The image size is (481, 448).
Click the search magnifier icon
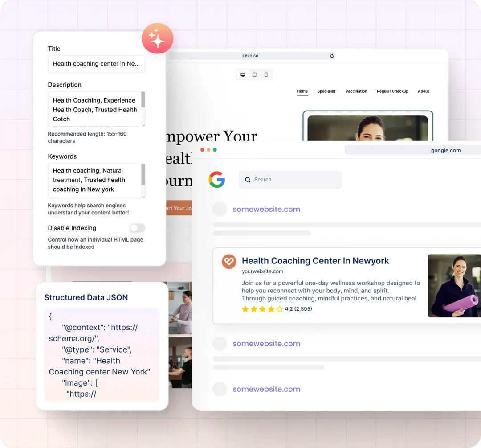248,180
